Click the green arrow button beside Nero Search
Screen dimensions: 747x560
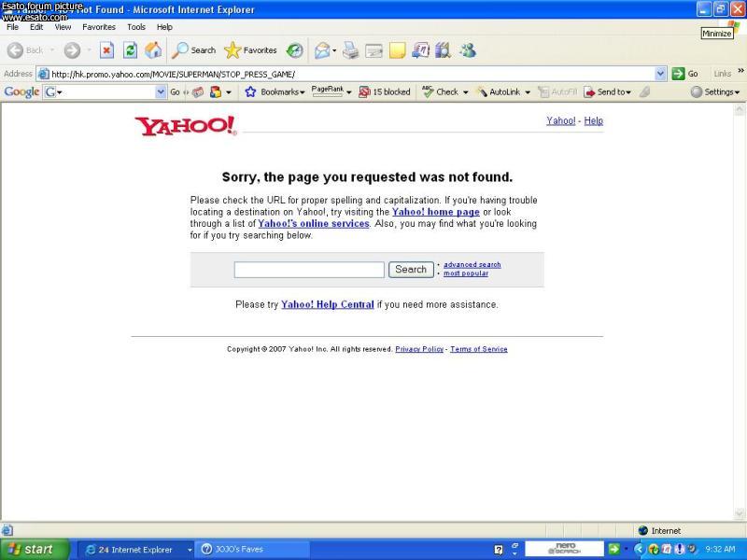(x=614, y=549)
